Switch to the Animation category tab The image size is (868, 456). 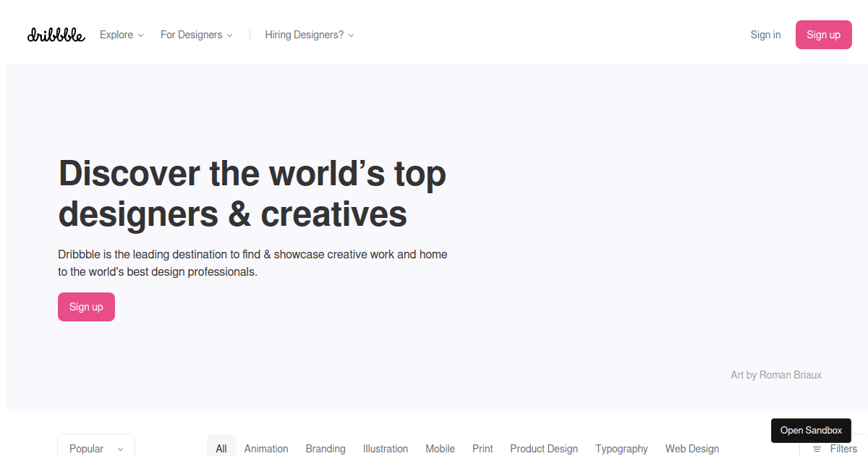click(266, 448)
